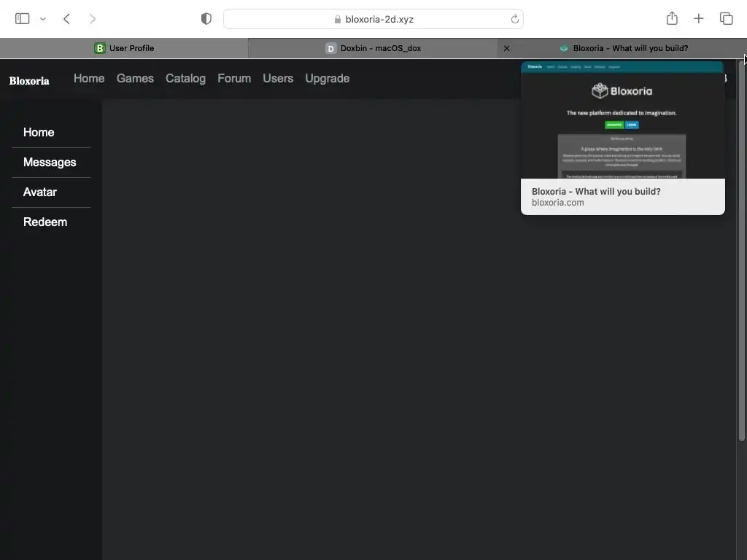Image resolution: width=747 pixels, height=560 pixels.
Task: Open the privacy report shield icon
Action: point(206,18)
